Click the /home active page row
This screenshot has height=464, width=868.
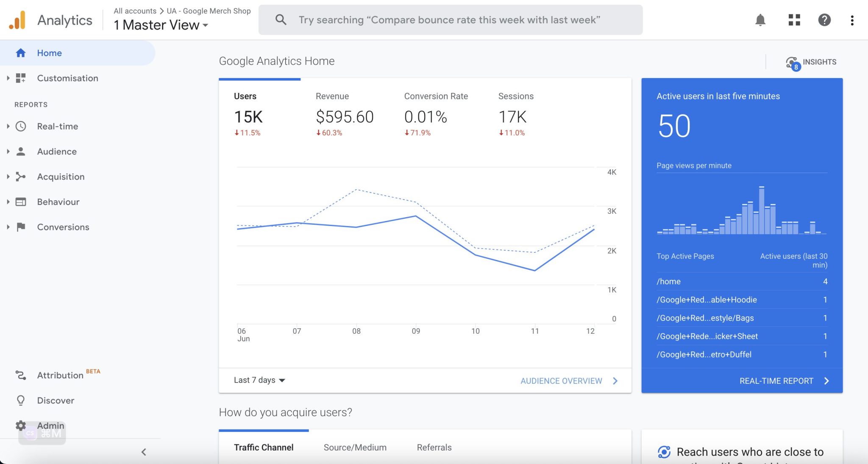pyautogui.click(x=742, y=282)
